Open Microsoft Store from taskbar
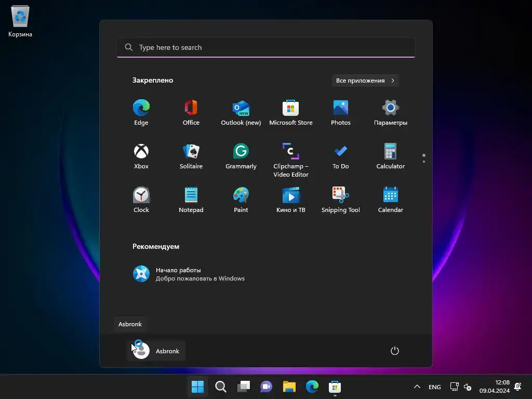Viewport: 532px width, 399px height. click(x=335, y=387)
